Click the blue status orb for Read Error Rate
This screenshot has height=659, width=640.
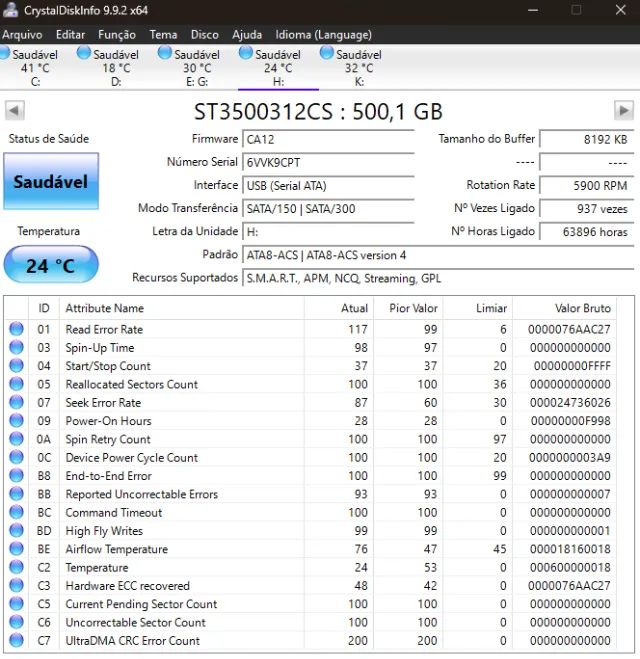(x=16, y=329)
